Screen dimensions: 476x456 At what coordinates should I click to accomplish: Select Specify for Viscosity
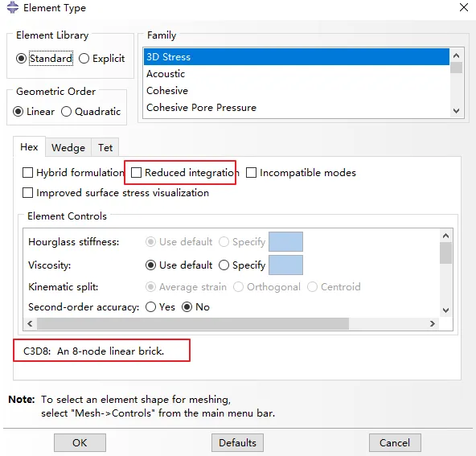coord(224,265)
